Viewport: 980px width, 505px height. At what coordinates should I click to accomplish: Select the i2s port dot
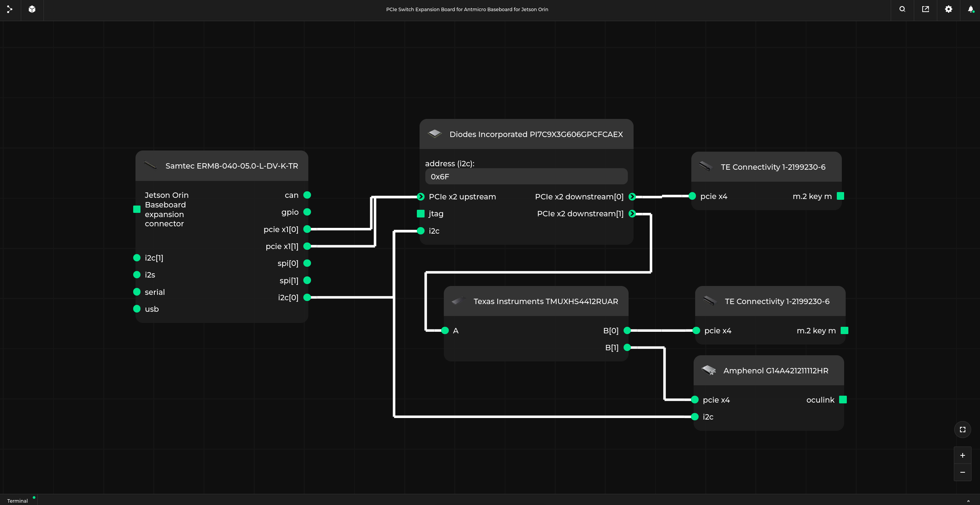[137, 275]
